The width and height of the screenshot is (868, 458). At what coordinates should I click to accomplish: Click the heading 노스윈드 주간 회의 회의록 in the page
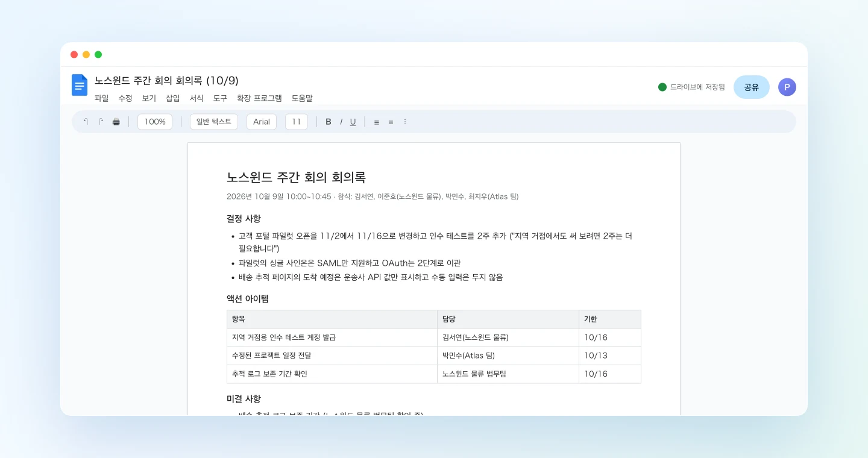click(297, 177)
